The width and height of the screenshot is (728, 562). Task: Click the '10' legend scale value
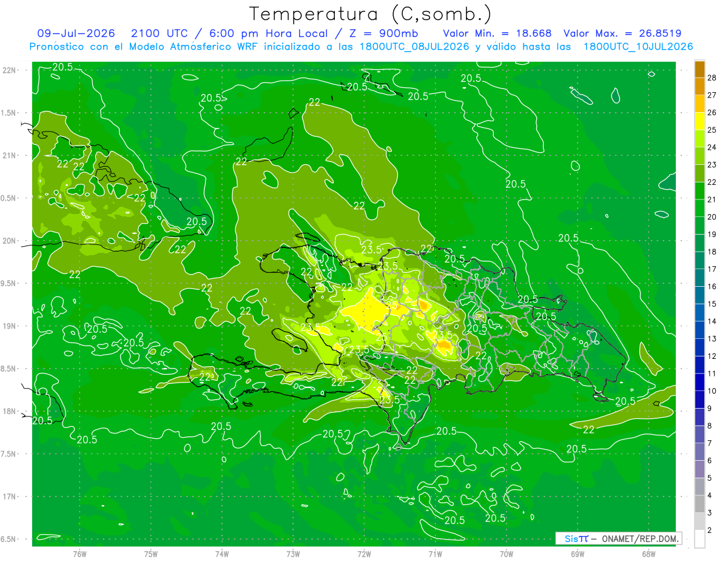[712, 391]
